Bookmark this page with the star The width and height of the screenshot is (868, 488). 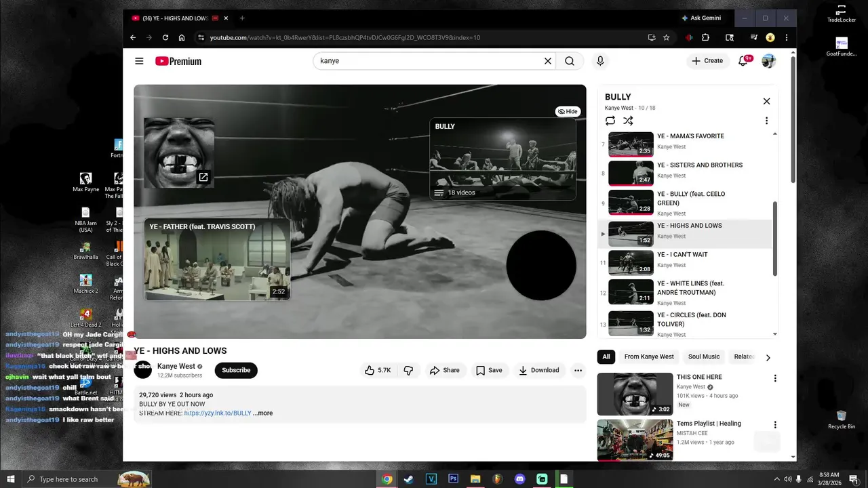pos(667,37)
